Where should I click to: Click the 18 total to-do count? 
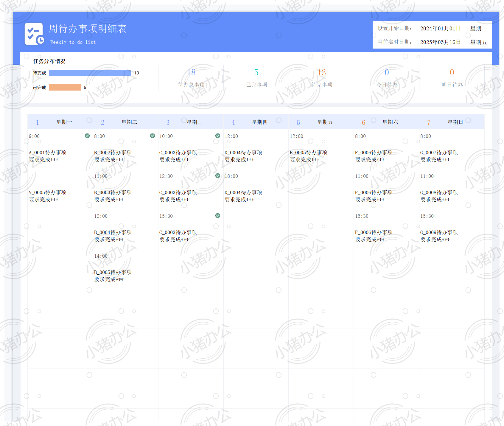(191, 72)
